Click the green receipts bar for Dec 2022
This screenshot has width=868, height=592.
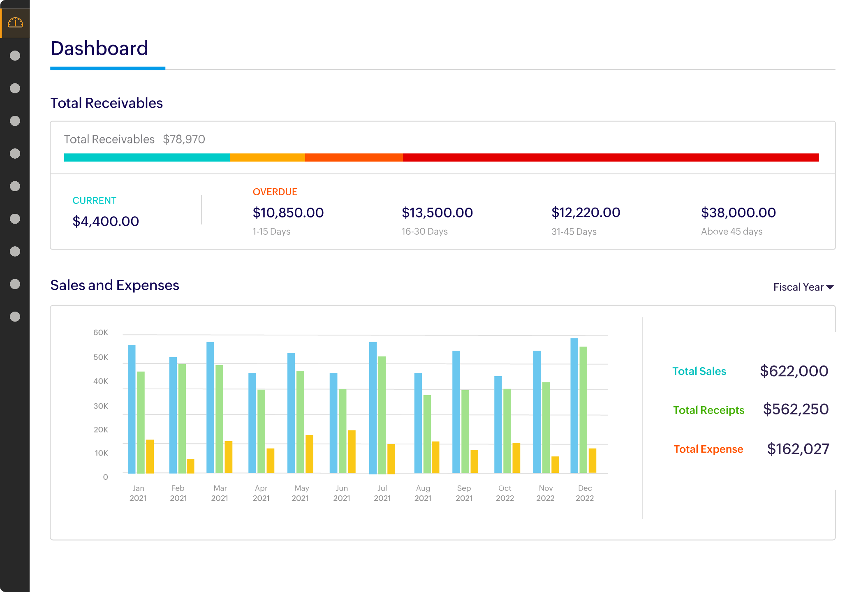(x=583, y=410)
